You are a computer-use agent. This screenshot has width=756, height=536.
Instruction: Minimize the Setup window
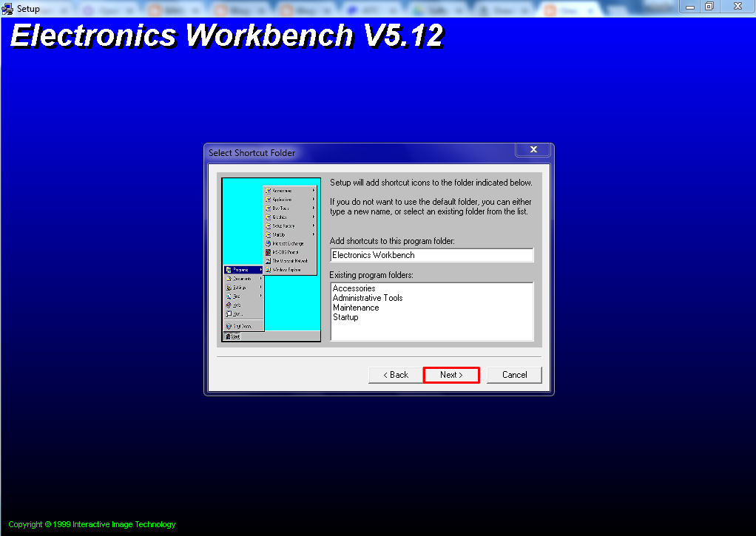(x=690, y=6)
